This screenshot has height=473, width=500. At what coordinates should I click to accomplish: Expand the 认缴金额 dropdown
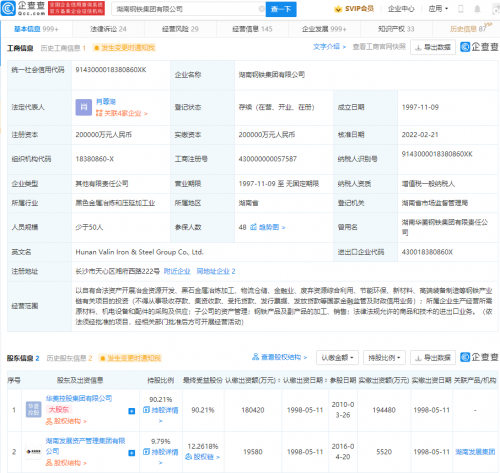tap(337, 358)
